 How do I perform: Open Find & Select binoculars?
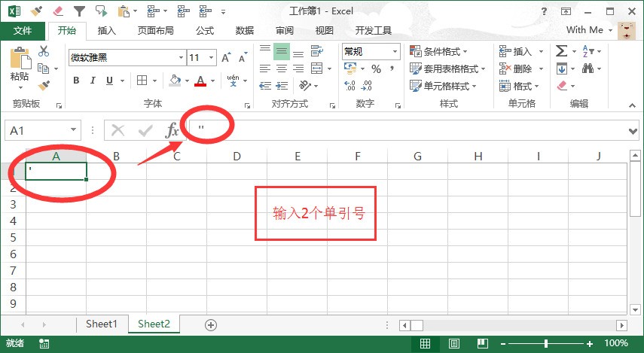pos(588,68)
